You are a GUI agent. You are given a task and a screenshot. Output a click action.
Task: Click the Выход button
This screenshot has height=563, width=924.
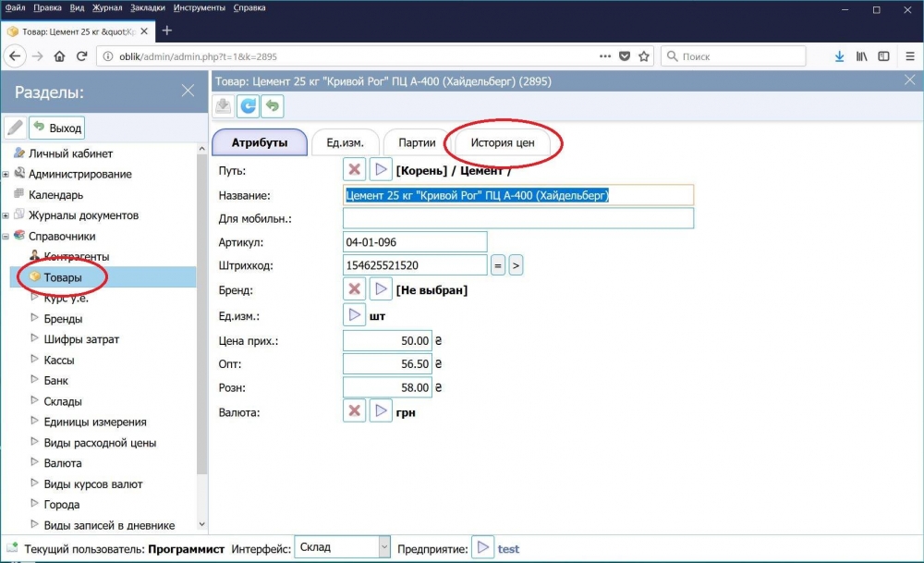tap(57, 128)
